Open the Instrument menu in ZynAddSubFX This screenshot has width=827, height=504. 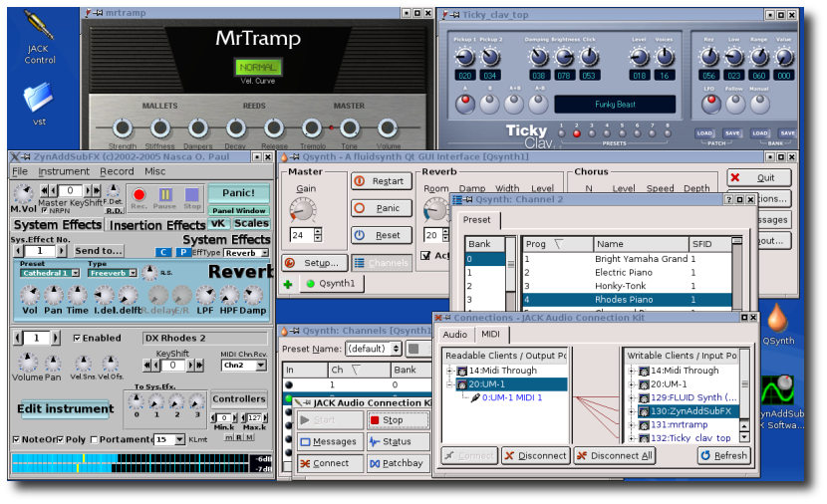point(64,171)
